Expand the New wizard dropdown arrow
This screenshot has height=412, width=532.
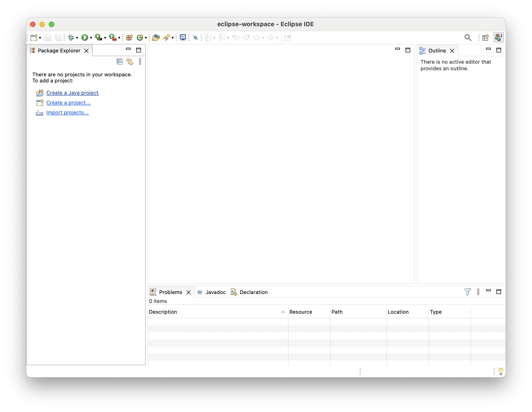pos(40,38)
